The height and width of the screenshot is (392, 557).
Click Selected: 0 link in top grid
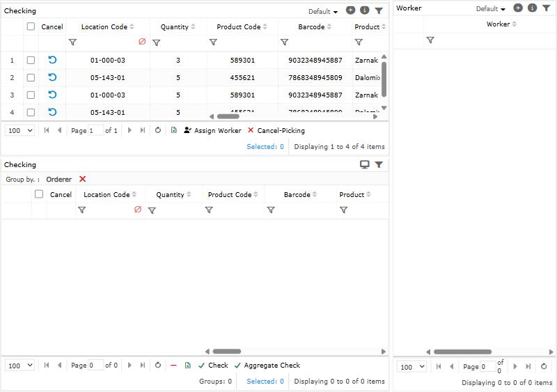[x=265, y=146]
